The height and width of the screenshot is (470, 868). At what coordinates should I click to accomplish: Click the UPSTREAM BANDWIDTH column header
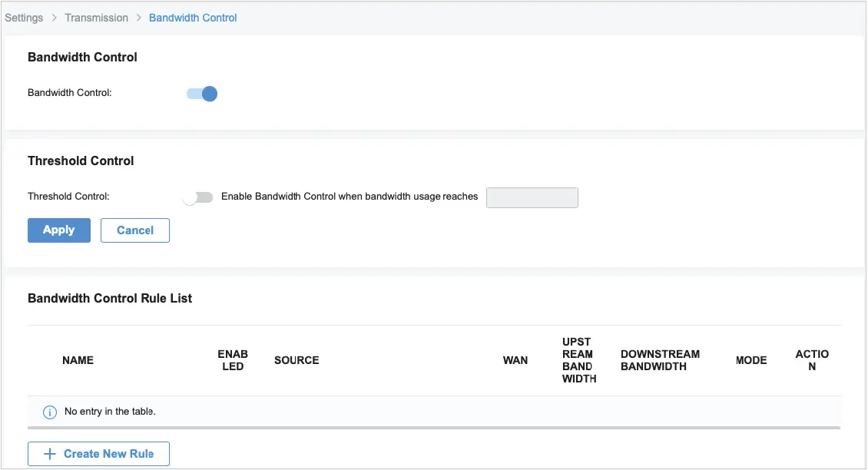(x=578, y=359)
